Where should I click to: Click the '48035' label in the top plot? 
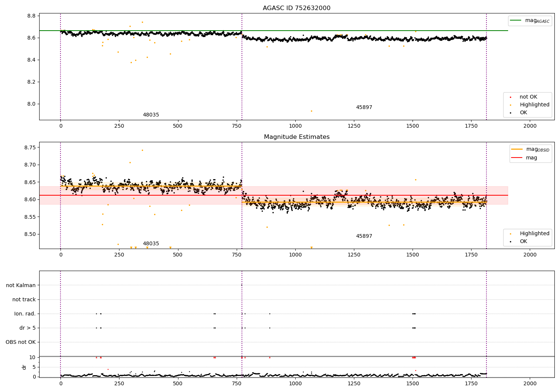pyautogui.click(x=151, y=115)
